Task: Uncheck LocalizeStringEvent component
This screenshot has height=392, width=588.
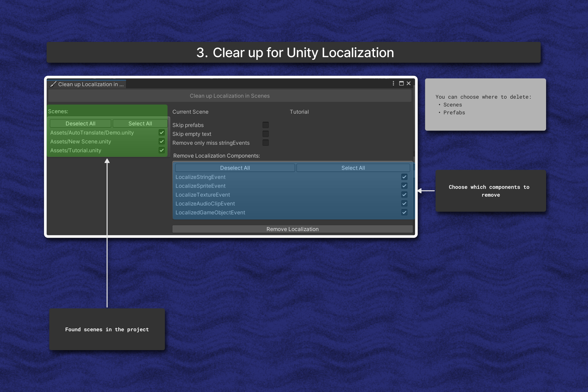Action: (404, 177)
